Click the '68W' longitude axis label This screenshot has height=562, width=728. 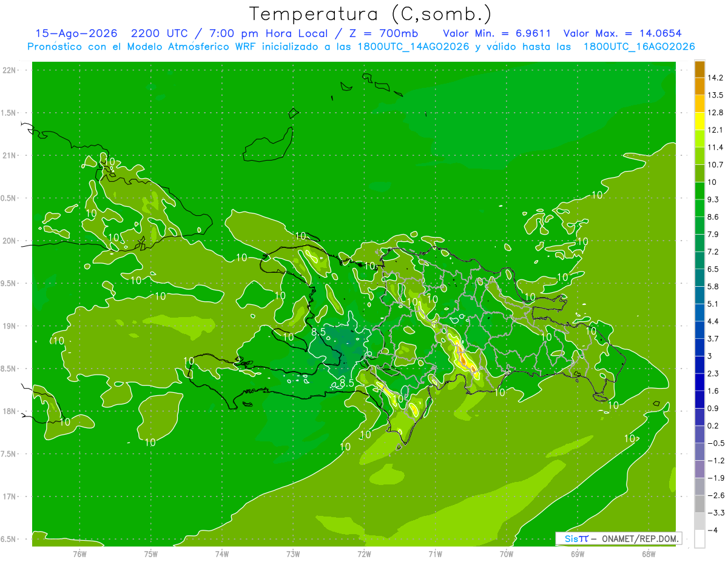point(649,554)
